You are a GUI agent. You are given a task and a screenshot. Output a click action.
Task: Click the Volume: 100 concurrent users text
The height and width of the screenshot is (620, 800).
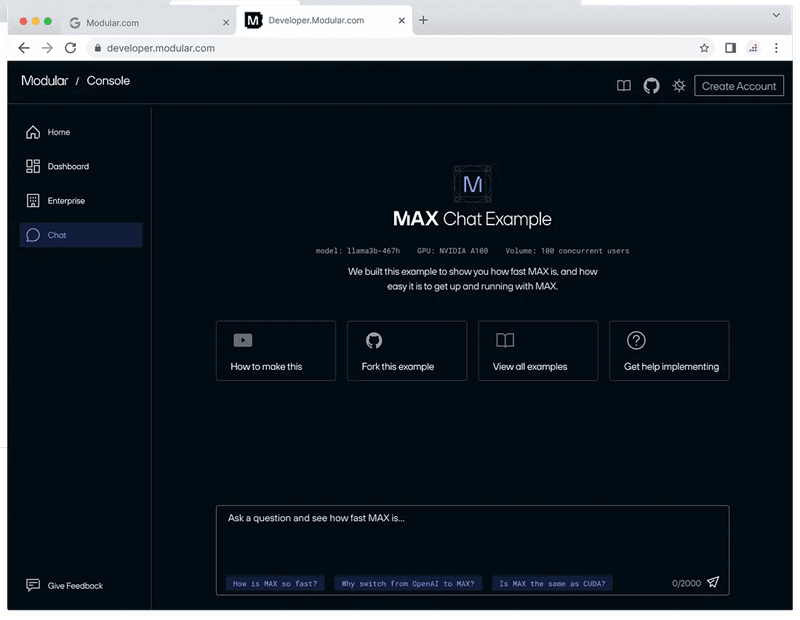(567, 251)
